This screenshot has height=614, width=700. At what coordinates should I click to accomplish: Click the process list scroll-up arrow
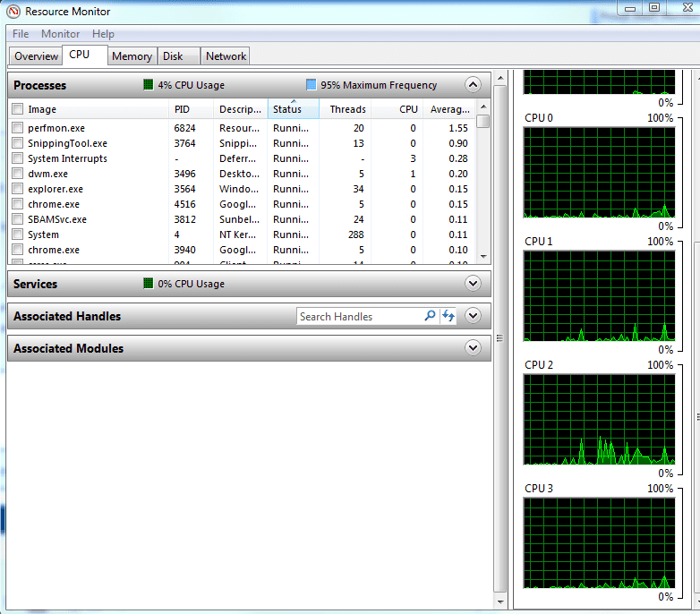(483, 107)
